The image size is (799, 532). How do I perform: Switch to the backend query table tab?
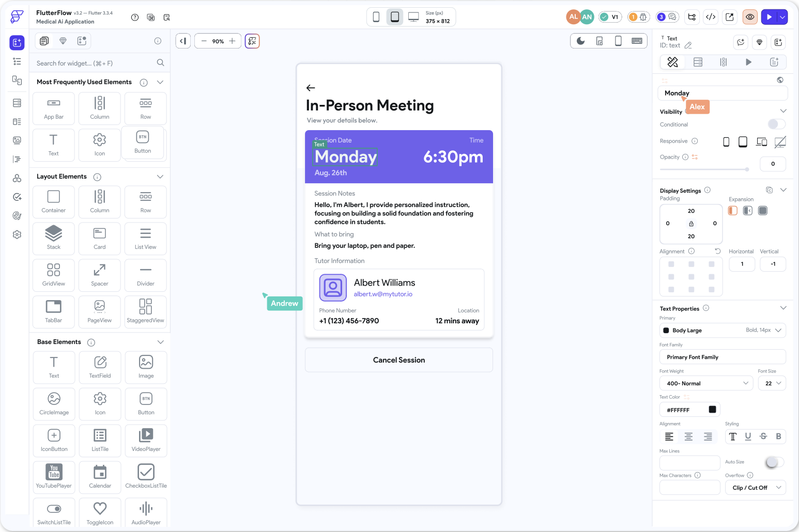(698, 62)
